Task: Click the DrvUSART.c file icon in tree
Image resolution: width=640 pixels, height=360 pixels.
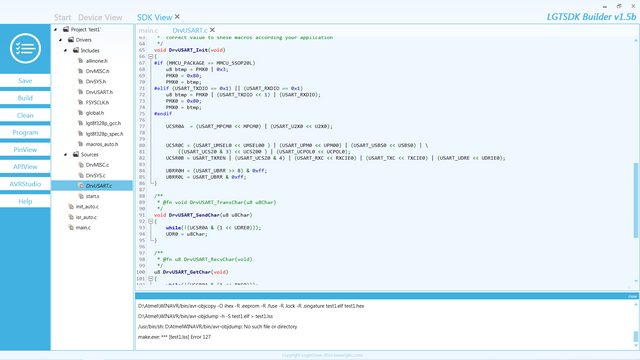Action: pos(80,186)
